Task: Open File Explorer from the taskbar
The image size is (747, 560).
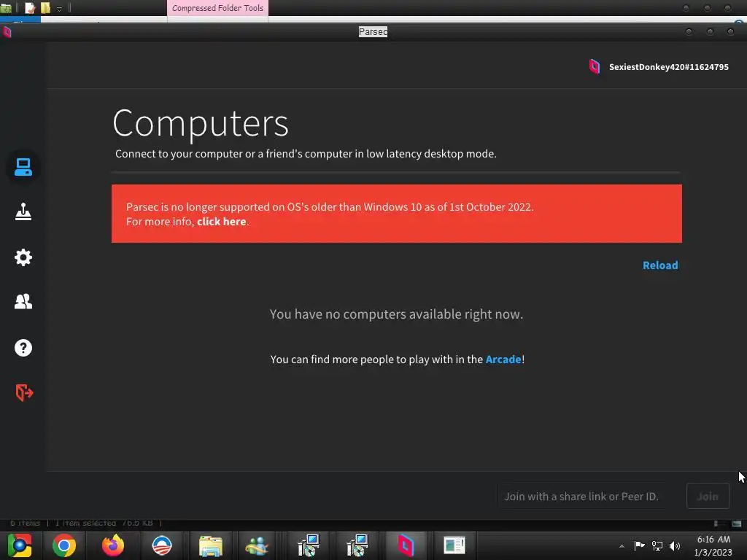Action: (211, 545)
